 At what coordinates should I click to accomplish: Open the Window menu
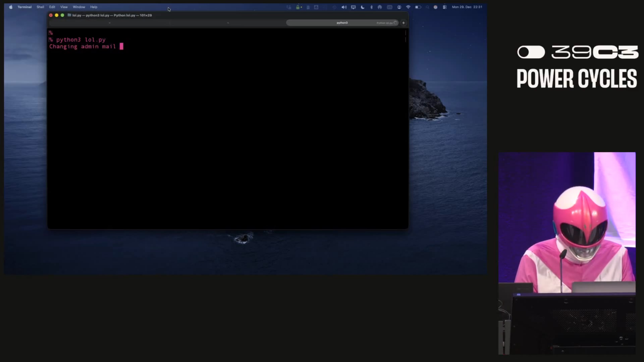pos(79,7)
